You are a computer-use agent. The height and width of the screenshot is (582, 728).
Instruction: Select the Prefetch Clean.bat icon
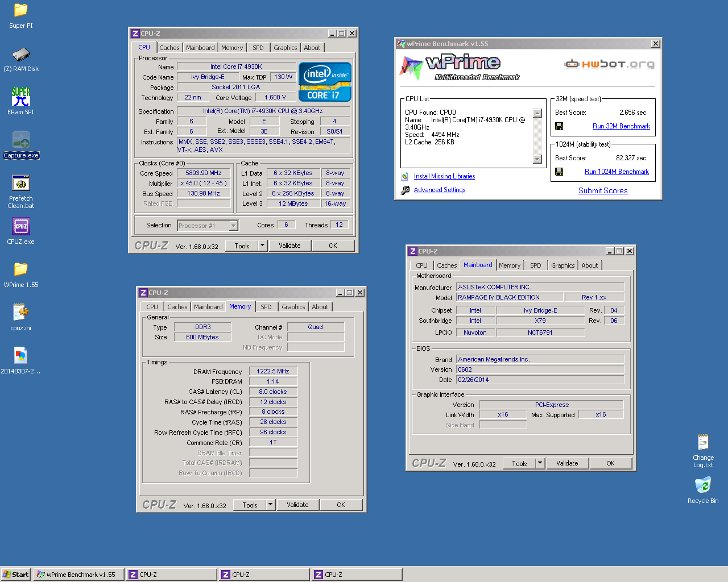pos(21,184)
